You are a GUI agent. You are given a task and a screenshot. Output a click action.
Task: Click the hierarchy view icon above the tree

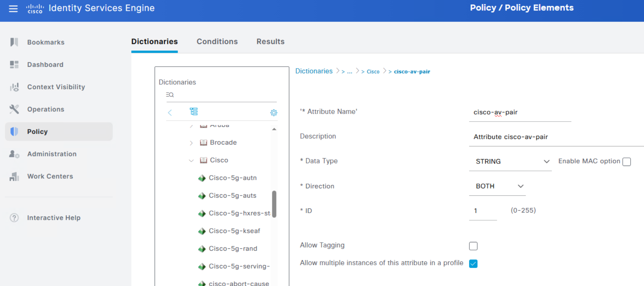tap(194, 112)
